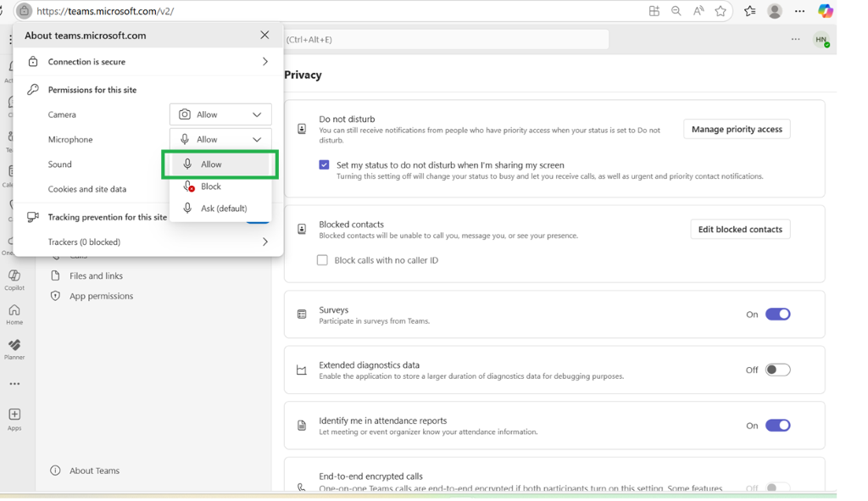Image resolution: width=868 pixels, height=501 pixels.
Task: Add page to favorites with star icon
Action: point(721,11)
